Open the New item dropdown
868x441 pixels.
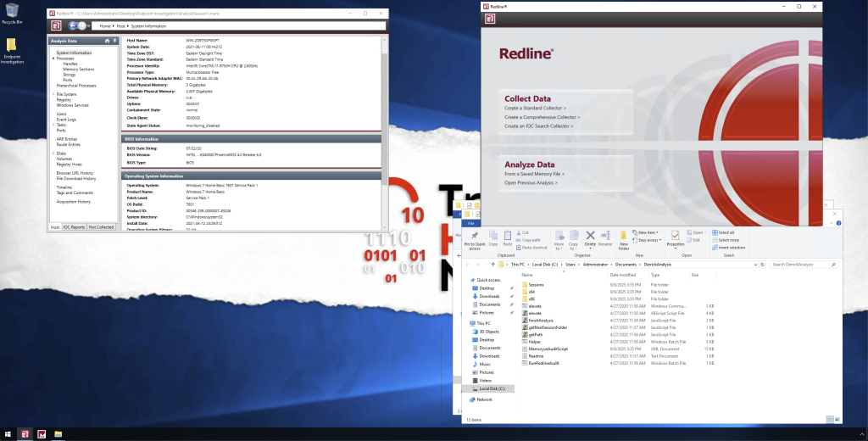tap(645, 232)
